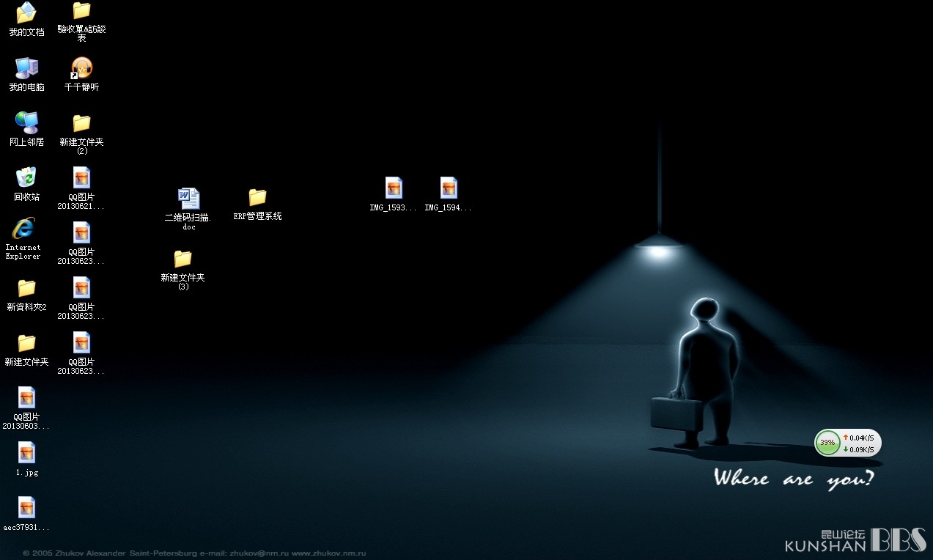Image resolution: width=933 pixels, height=560 pixels.
Task: Select the QQ图片 20130621 image file
Action: [81, 178]
